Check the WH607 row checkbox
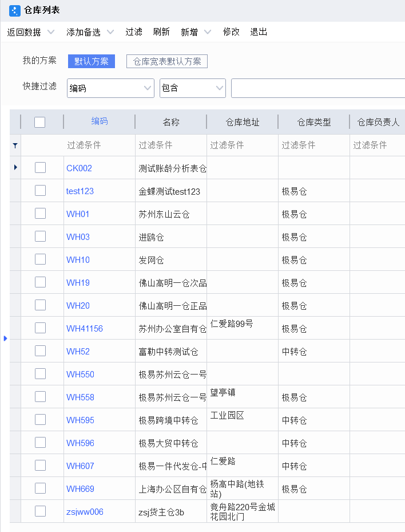The width and height of the screenshot is (405, 532). tap(41, 466)
